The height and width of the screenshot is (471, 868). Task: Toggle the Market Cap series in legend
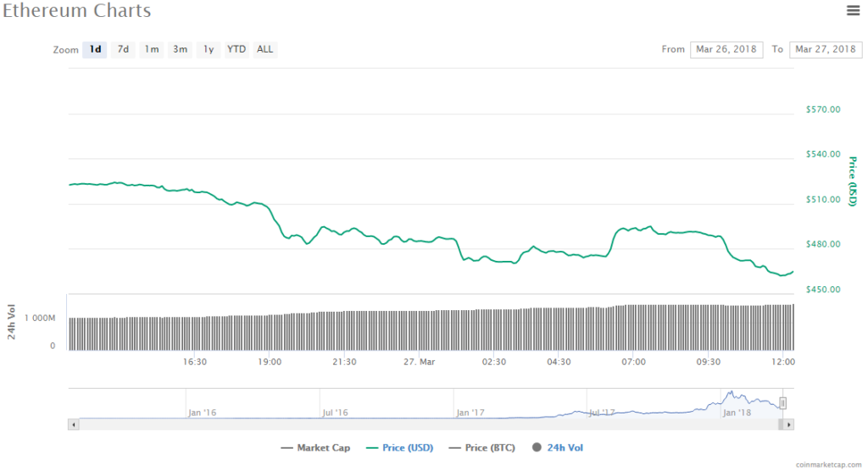pos(314,447)
